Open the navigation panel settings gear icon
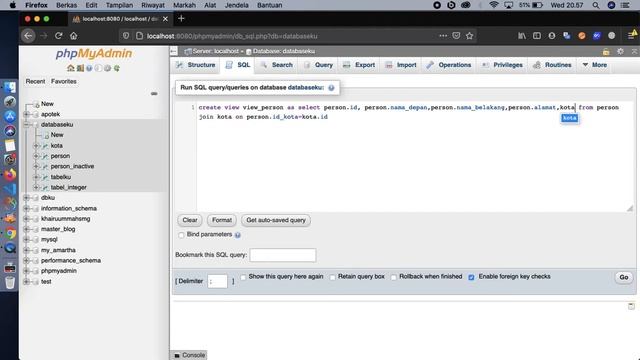 (107, 68)
